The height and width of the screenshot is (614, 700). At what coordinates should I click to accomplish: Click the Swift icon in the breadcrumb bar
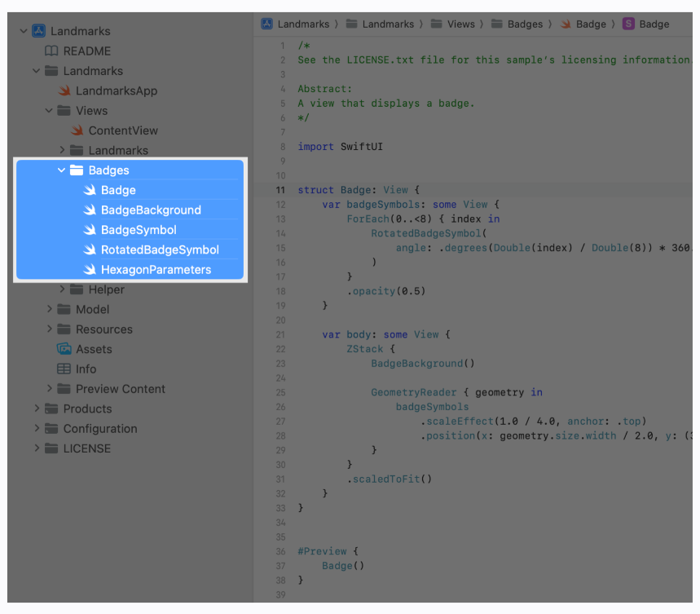566,24
